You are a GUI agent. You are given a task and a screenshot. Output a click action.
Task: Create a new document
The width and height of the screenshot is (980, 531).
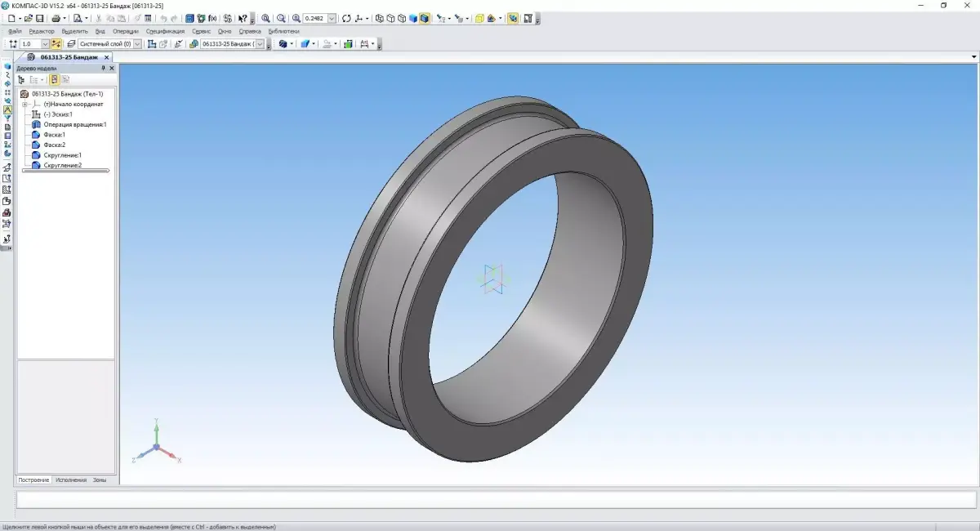point(11,18)
